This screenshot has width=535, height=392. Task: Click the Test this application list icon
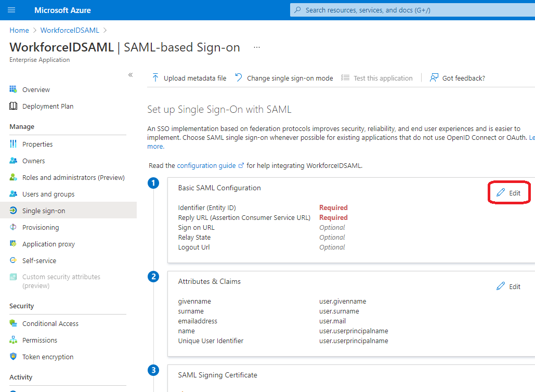click(345, 78)
